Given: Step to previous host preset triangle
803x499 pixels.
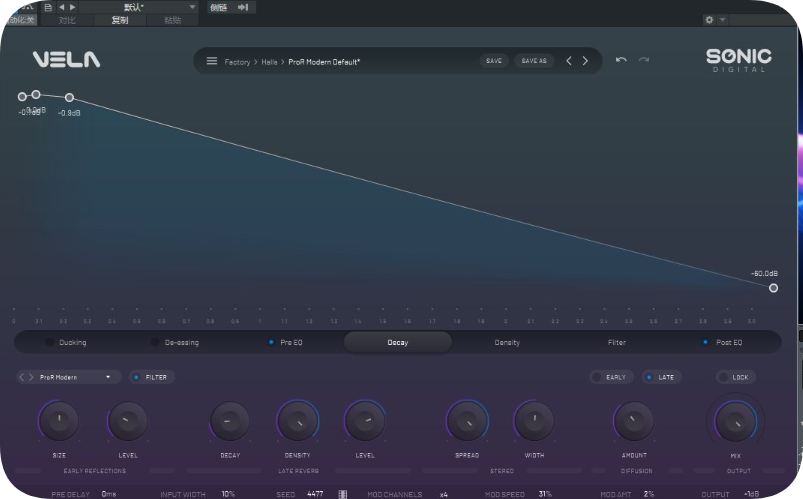Looking at the screenshot, I should (x=61, y=7).
